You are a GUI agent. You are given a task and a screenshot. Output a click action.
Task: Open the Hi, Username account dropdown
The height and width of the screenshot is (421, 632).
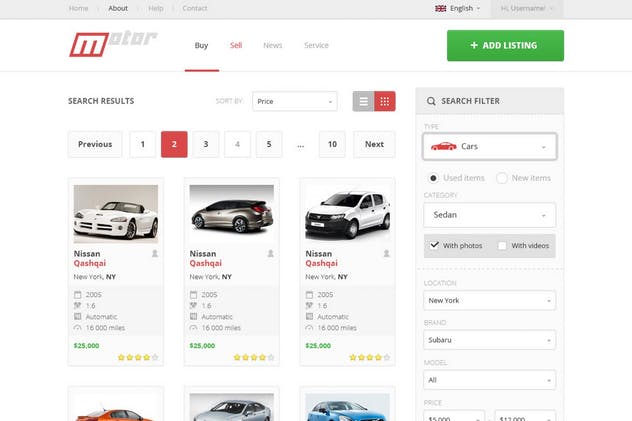(x=527, y=8)
